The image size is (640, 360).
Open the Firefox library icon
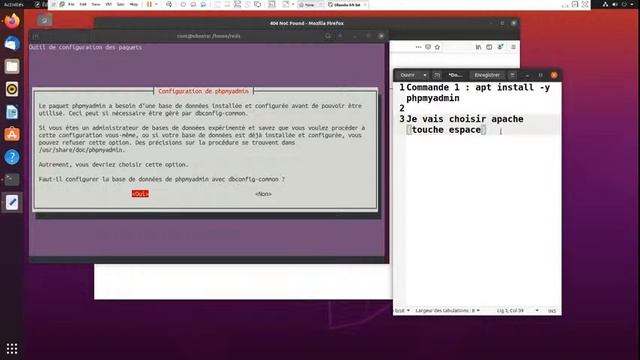pos(478,47)
